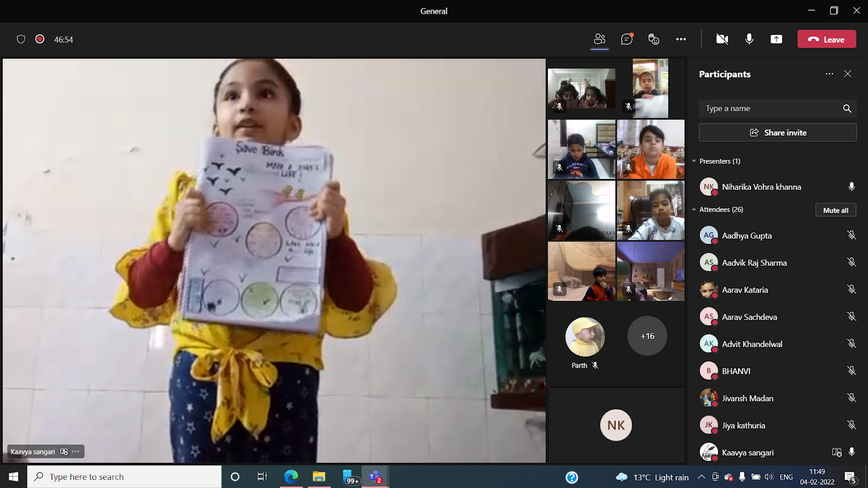
Task: Click the red Leave button
Action: click(x=827, y=39)
